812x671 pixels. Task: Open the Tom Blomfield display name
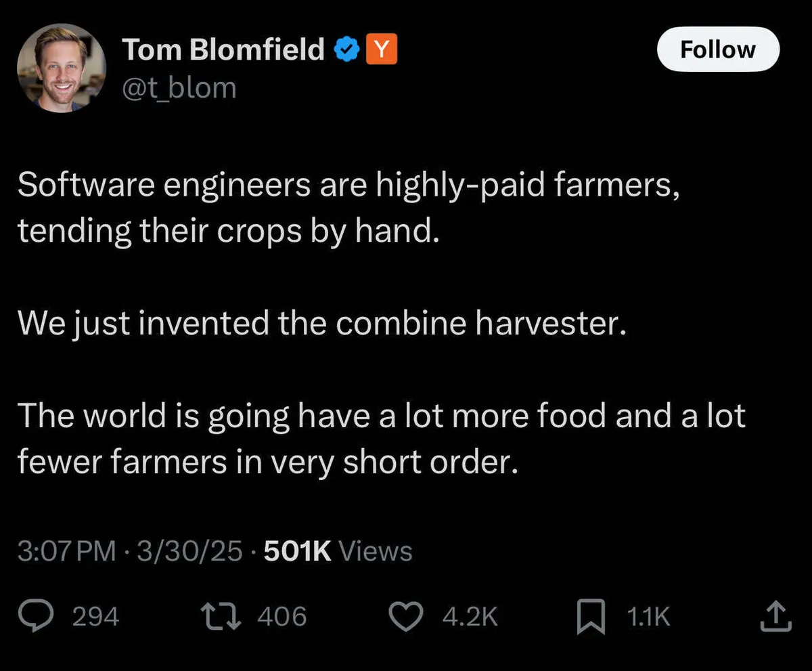[x=223, y=50]
